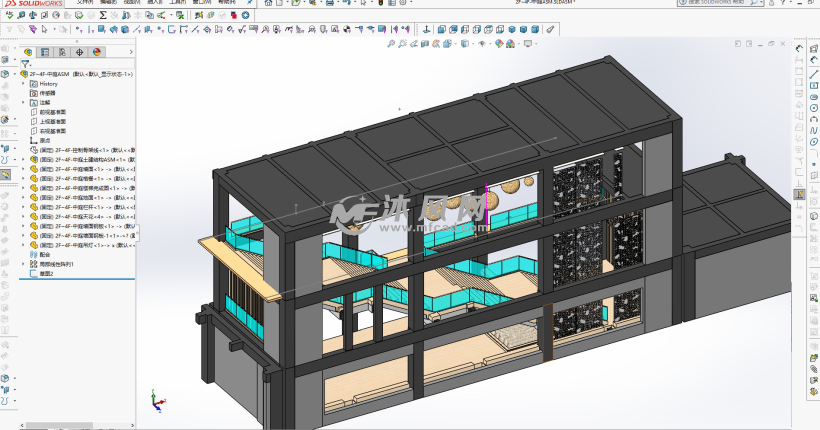Open the last menu in the menu bar
The image size is (820, 430).
(x=227, y=3)
